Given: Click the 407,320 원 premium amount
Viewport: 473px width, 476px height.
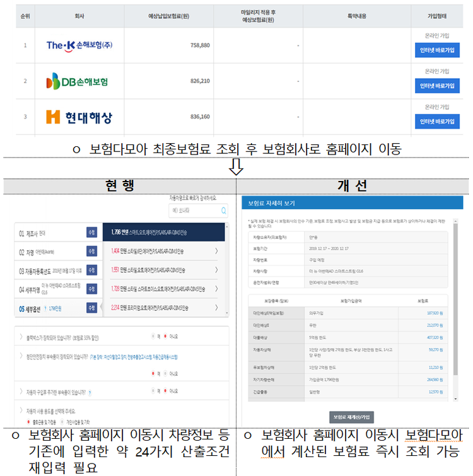Looking at the screenshot, I should pos(435,337).
